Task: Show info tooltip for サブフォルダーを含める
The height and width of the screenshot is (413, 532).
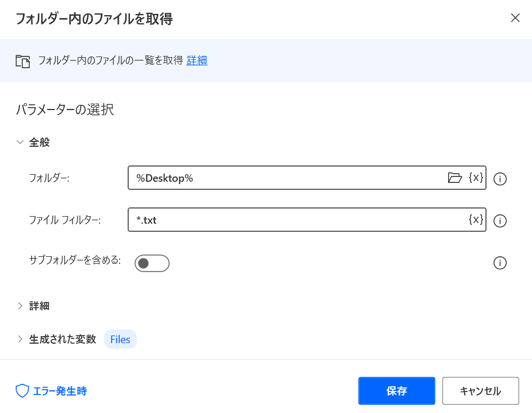Action: click(500, 263)
